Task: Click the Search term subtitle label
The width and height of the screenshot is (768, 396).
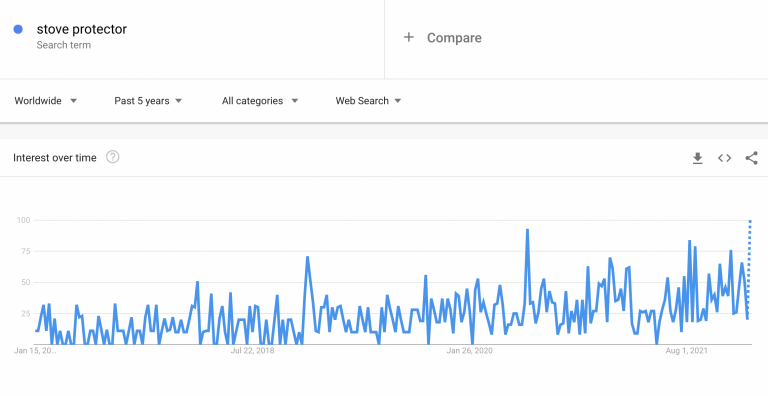Action: [x=64, y=45]
